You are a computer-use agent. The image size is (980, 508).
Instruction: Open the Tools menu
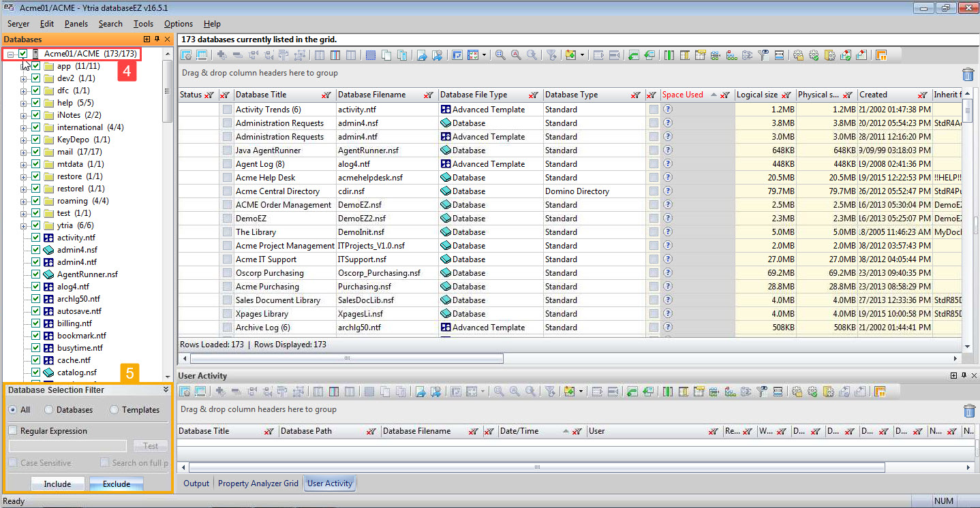point(143,23)
